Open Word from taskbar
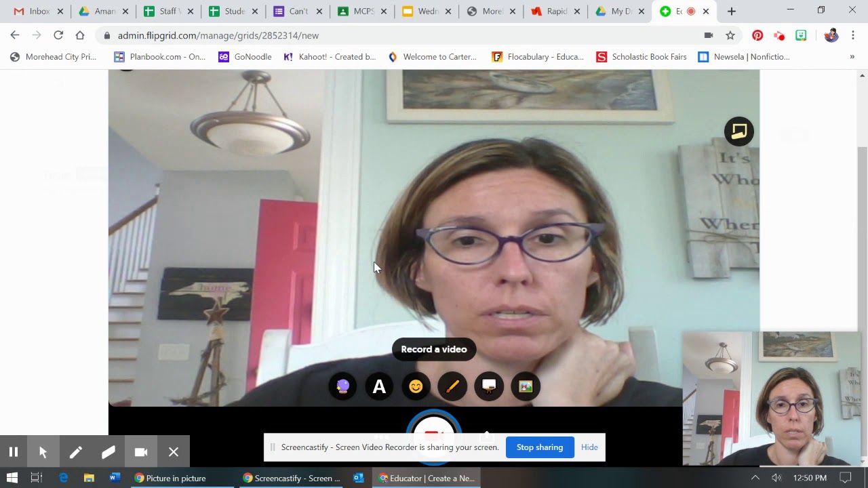Screen dimensions: 868x488 [x=115, y=478]
